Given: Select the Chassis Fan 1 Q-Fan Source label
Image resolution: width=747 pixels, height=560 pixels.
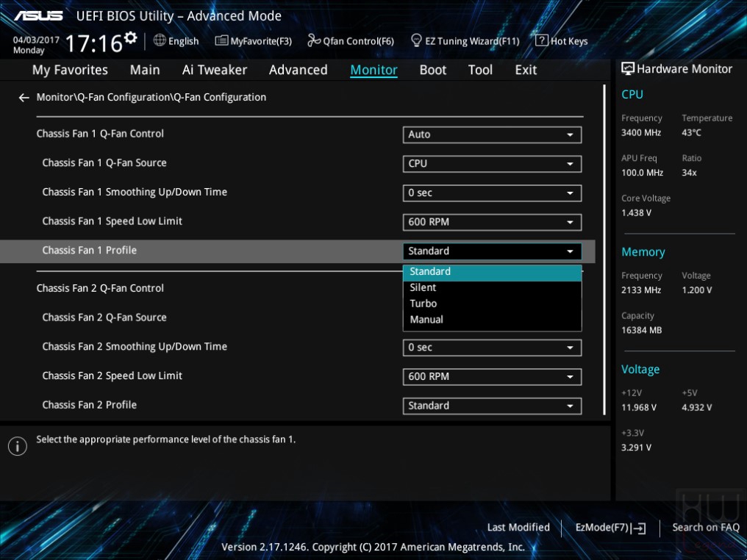Looking at the screenshot, I should 104,163.
